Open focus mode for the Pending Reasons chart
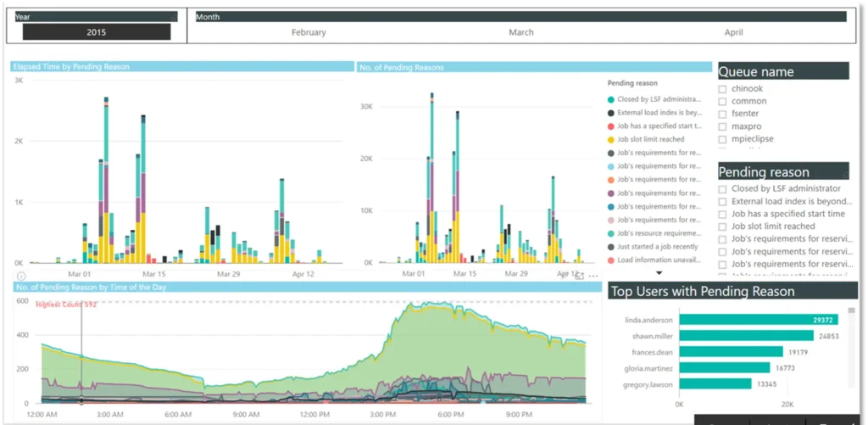 click(x=580, y=276)
